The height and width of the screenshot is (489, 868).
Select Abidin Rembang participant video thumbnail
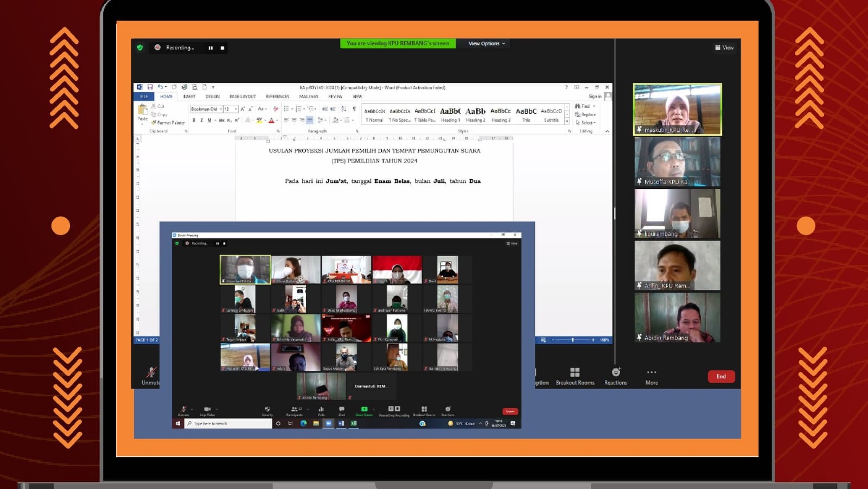point(678,317)
